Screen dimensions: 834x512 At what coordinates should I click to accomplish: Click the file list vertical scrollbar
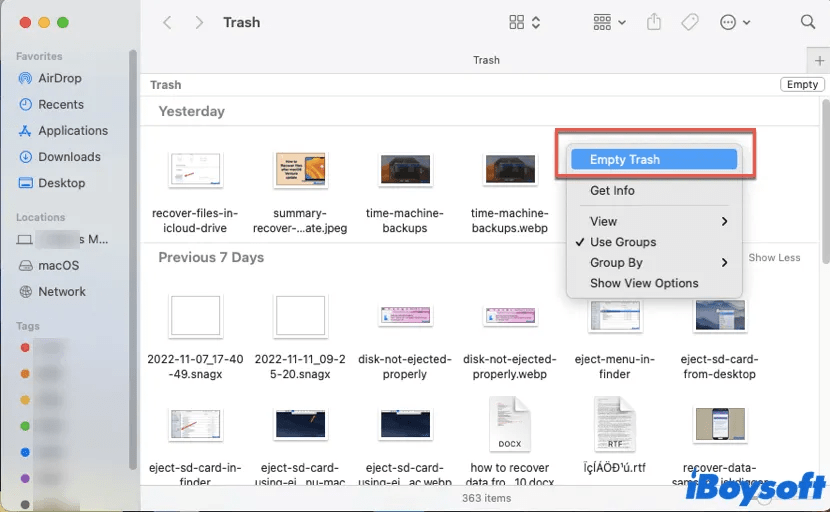[x=825, y=181]
